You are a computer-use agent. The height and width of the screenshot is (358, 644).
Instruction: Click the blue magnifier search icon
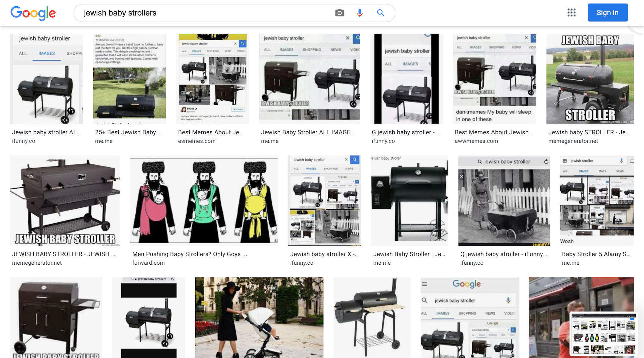[380, 13]
